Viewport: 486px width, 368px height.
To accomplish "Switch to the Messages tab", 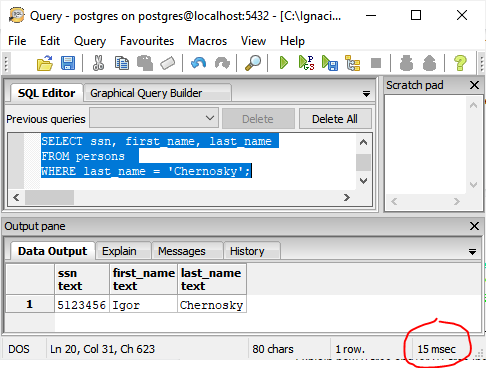I will 182,251.
